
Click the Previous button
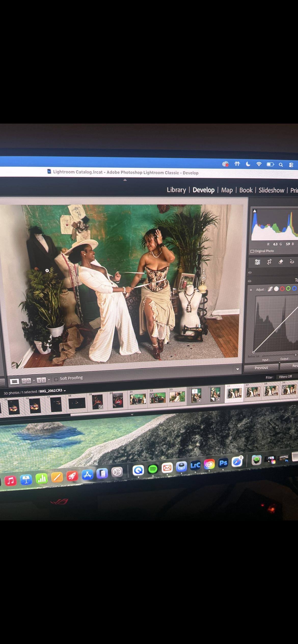coord(261,368)
